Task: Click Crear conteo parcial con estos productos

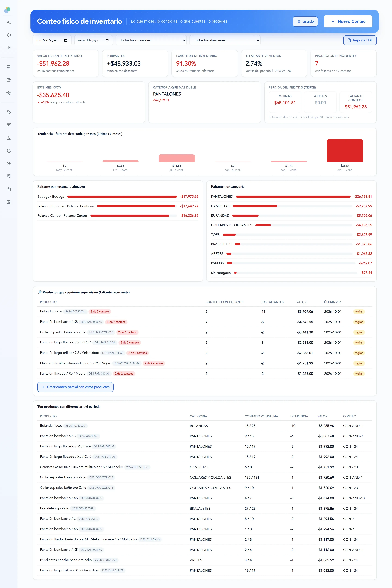Action: click(75, 387)
